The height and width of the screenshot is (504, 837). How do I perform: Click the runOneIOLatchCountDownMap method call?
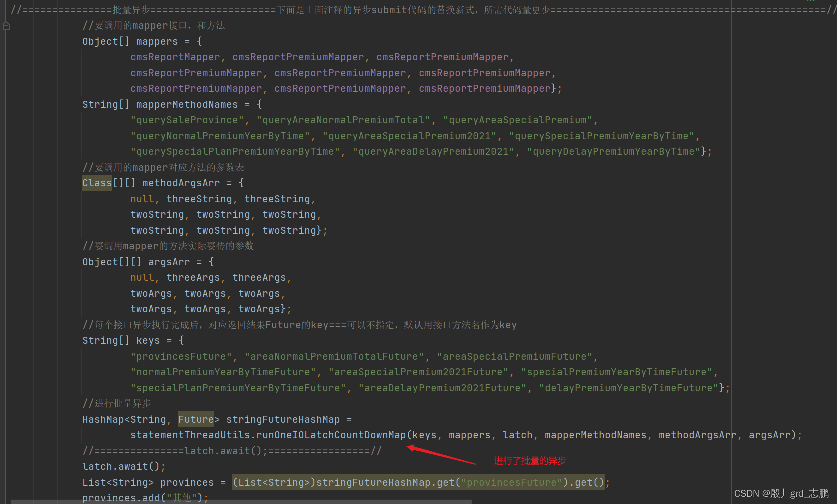click(x=331, y=435)
